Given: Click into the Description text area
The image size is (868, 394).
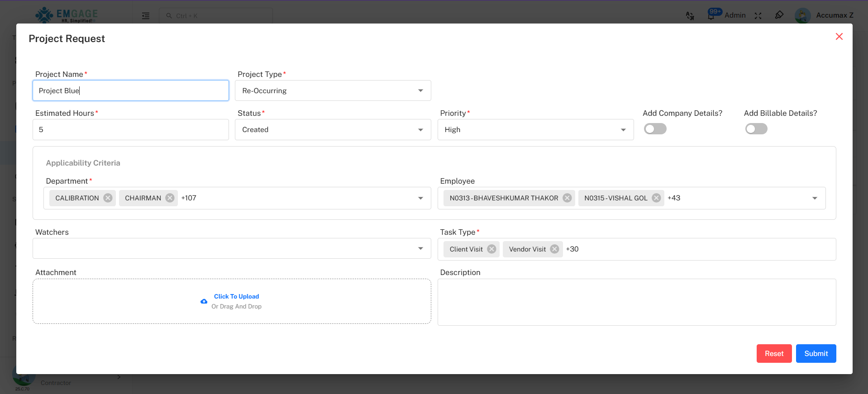Looking at the screenshot, I should click(x=636, y=302).
